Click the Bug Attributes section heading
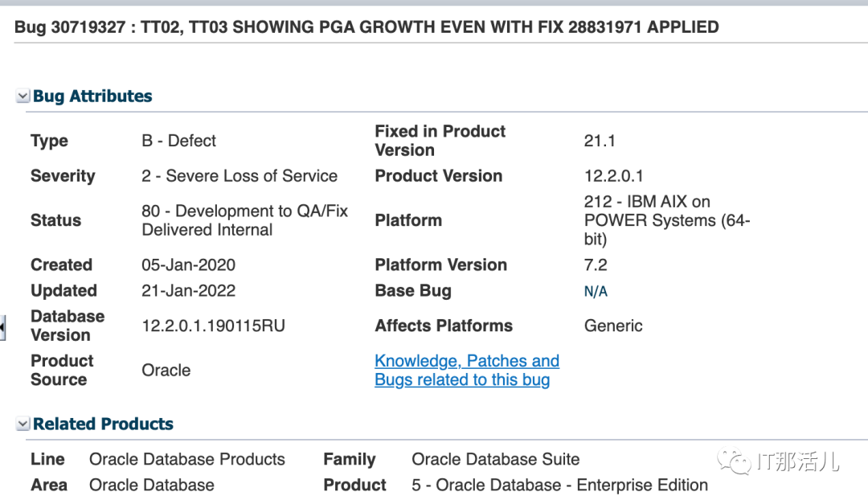This screenshot has width=868, height=500. click(92, 96)
